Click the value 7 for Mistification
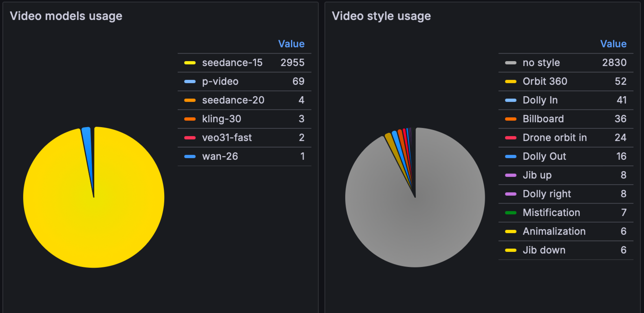The width and height of the screenshot is (644, 313). 624,213
